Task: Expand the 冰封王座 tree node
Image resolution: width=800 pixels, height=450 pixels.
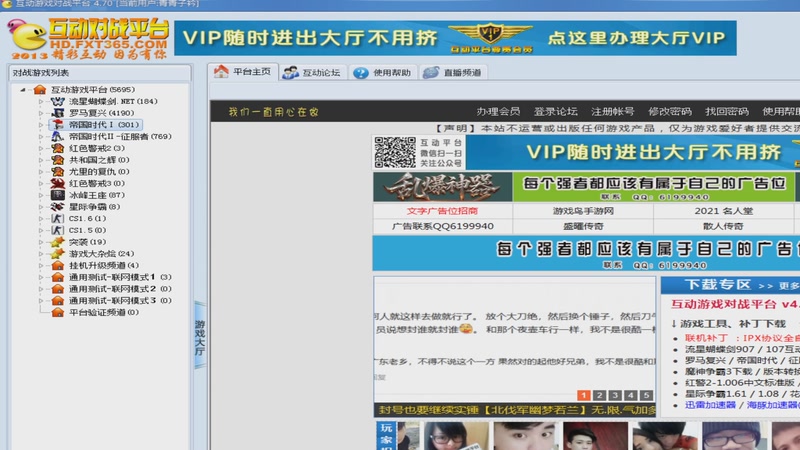Action: pyautogui.click(x=41, y=195)
